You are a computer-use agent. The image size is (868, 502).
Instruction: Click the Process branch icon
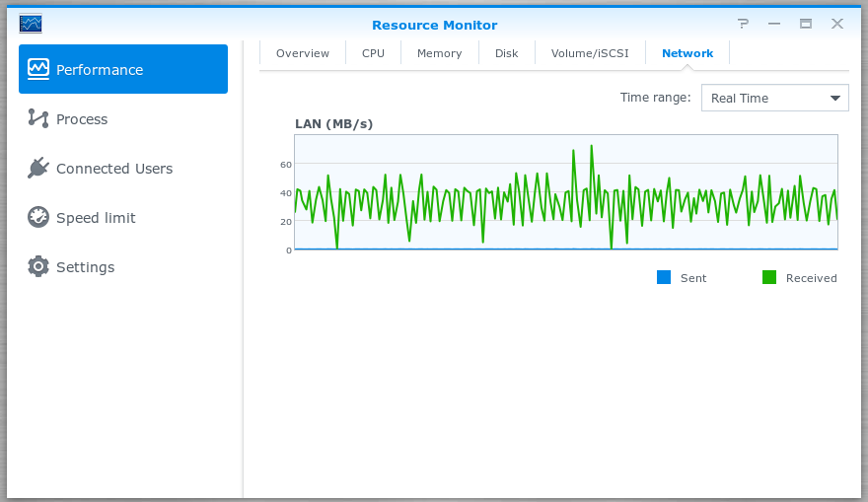point(38,118)
